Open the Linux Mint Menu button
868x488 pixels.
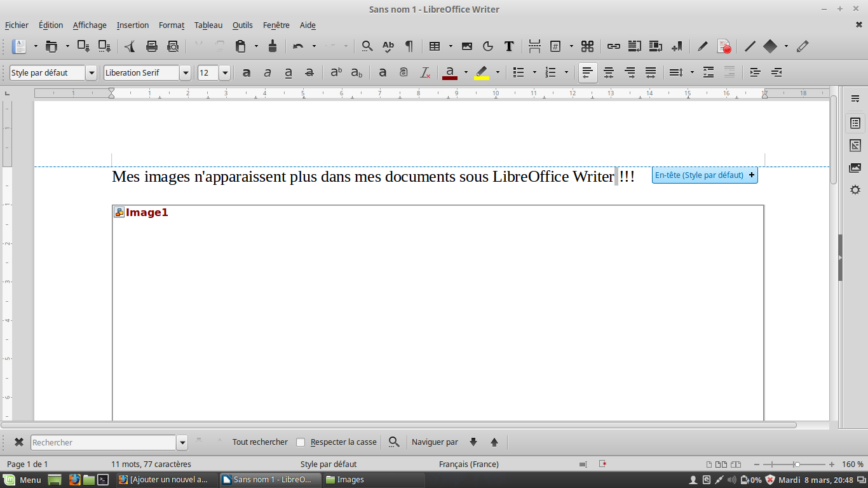click(22, 480)
